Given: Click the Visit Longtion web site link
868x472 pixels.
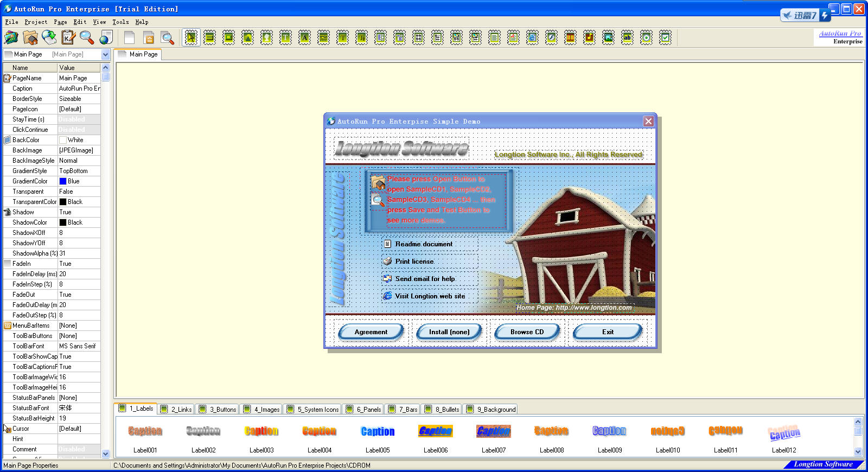Looking at the screenshot, I should tap(430, 296).
